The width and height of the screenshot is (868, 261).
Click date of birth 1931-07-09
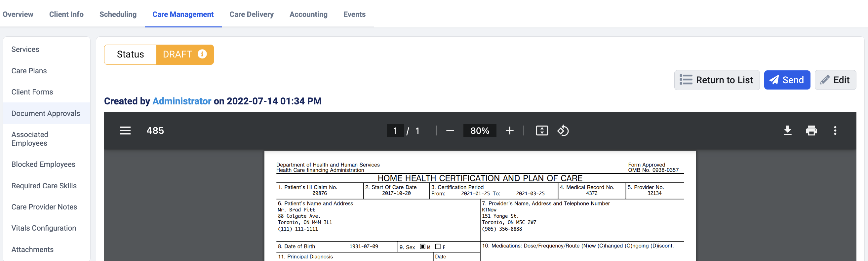tap(364, 246)
